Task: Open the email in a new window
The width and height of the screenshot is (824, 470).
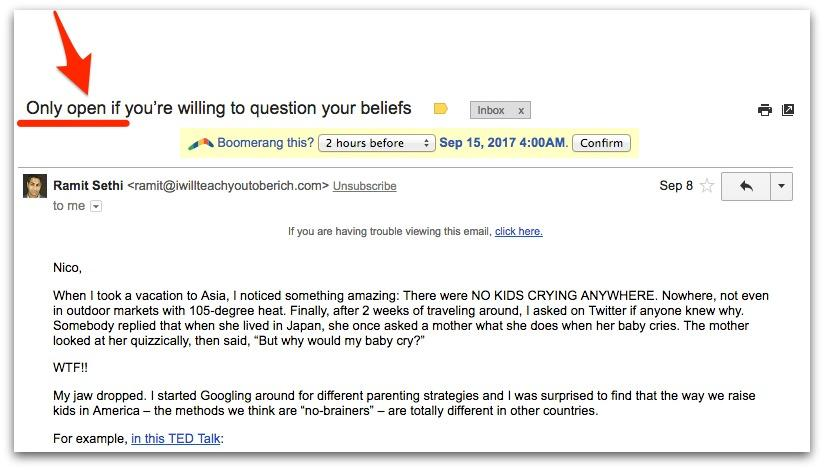Action: 788,110
